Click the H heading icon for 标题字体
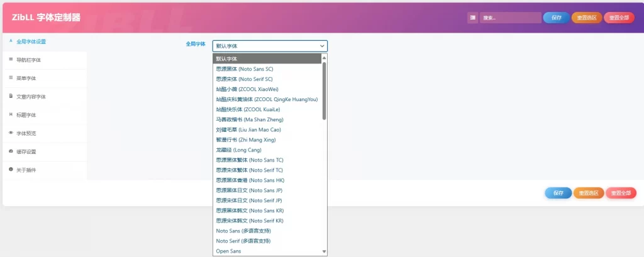 coord(11,115)
